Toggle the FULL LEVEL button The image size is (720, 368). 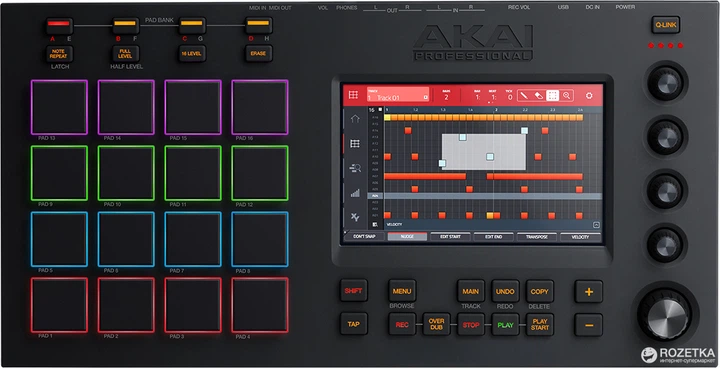pos(125,54)
